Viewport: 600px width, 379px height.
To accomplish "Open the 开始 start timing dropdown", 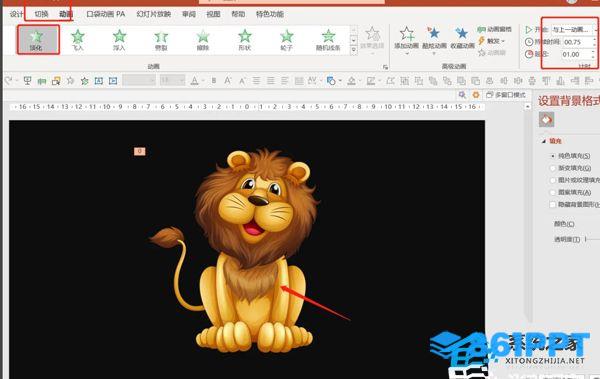I will click(574, 29).
